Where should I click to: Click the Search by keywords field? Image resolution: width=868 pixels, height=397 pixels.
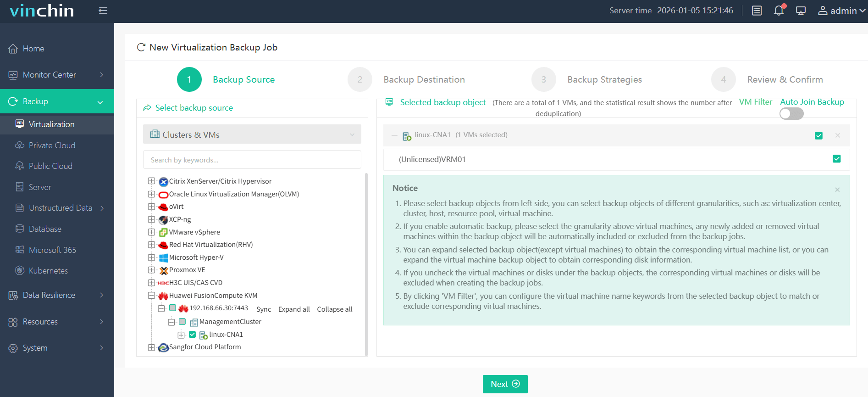(252, 160)
